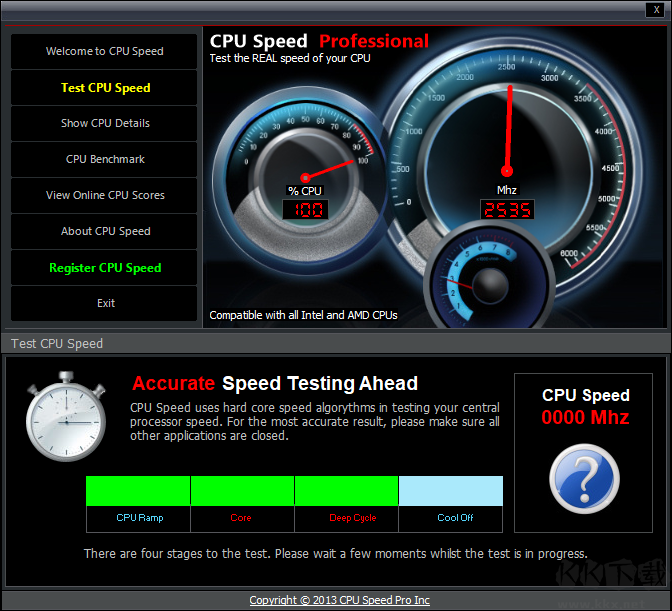Screen dimensions: 672x611
Task: Close the window with the X button
Action: pyautogui.click(x=656, y=9)
